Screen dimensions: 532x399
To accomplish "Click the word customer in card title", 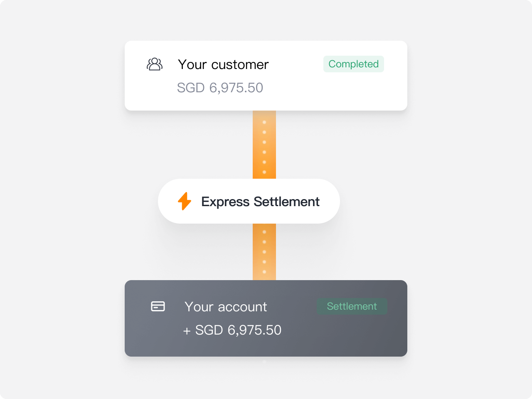I will (240, 65).
